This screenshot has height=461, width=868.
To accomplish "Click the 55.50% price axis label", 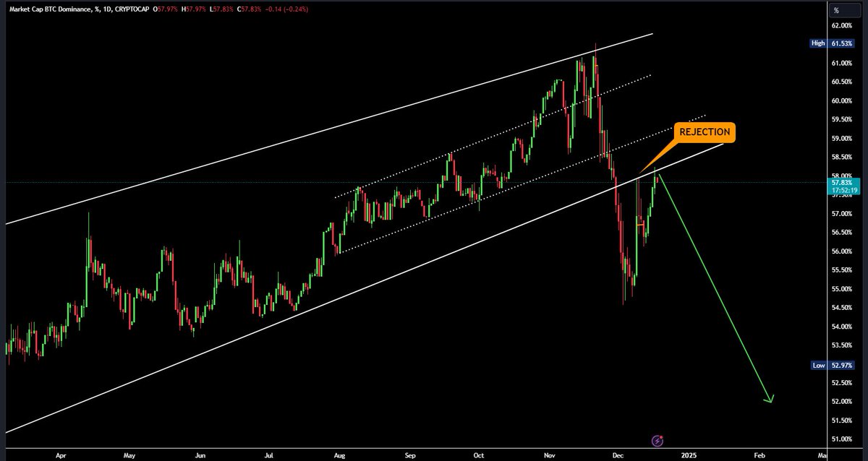I will [x=841, y=270].
